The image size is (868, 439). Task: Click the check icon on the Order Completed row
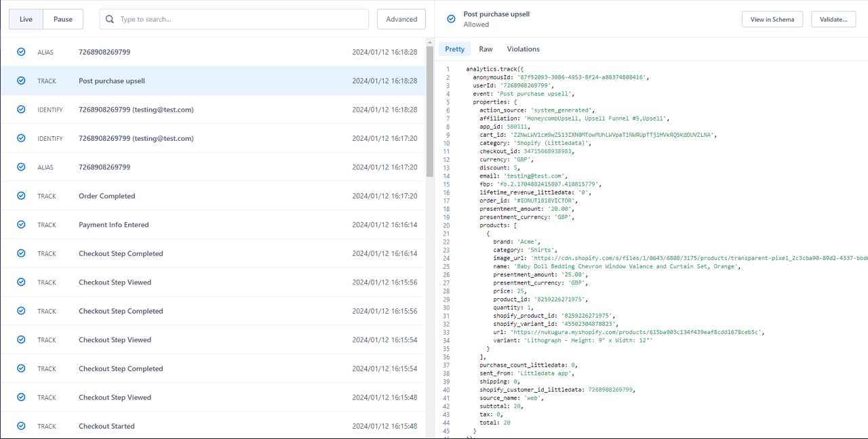(21, 196)
